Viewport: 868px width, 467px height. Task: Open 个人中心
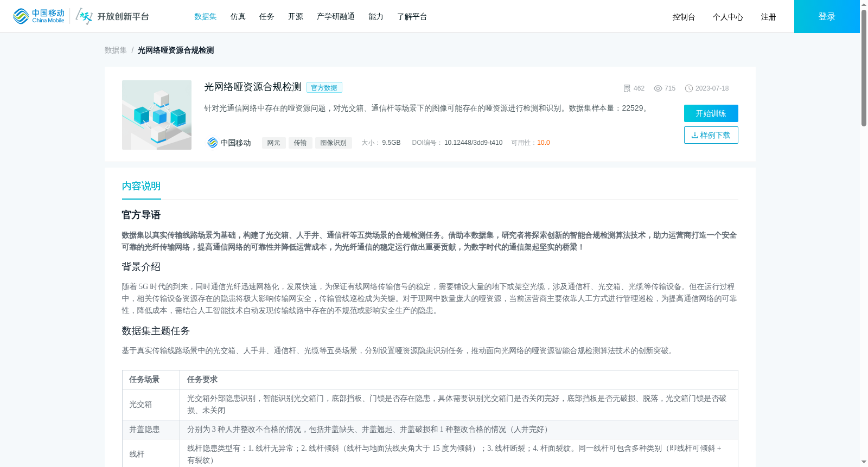tap(728, 17)
